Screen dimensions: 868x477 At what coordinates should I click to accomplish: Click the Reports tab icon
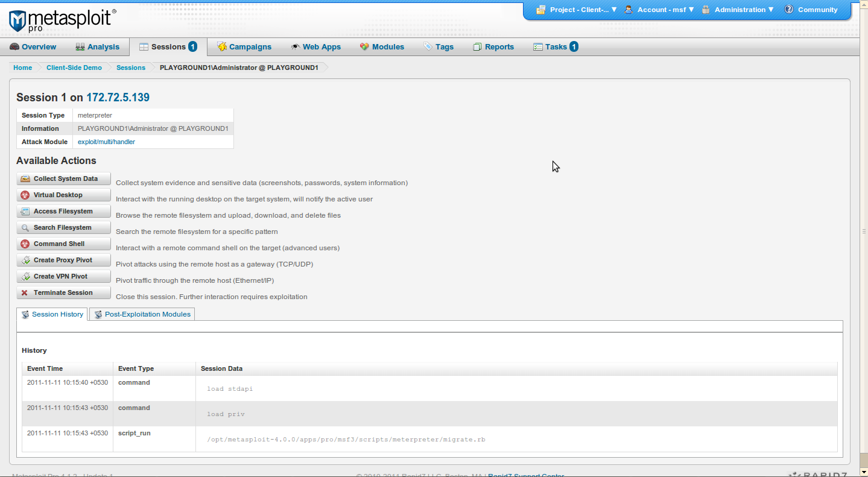pyautogui.click(x=477, y=46)
